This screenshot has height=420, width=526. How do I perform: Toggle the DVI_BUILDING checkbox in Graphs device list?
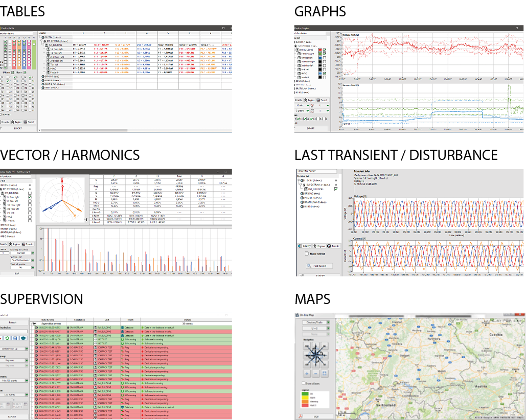[325, 50]
